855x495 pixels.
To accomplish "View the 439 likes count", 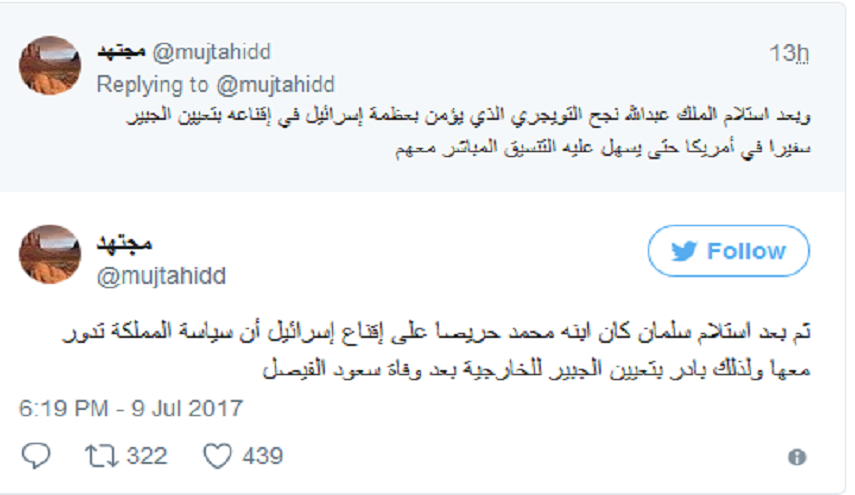I will [x=262, y=456].
